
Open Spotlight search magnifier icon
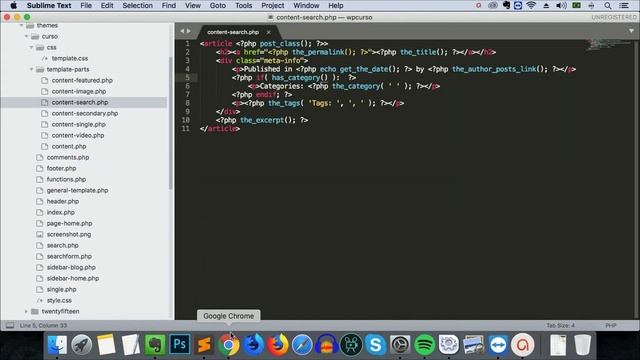coord(608,5)
